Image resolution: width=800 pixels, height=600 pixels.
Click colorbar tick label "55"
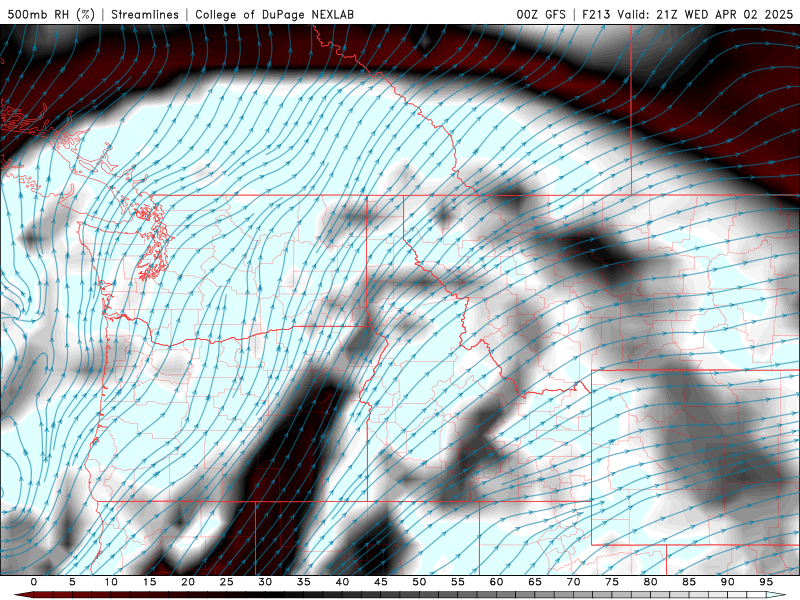458,582
